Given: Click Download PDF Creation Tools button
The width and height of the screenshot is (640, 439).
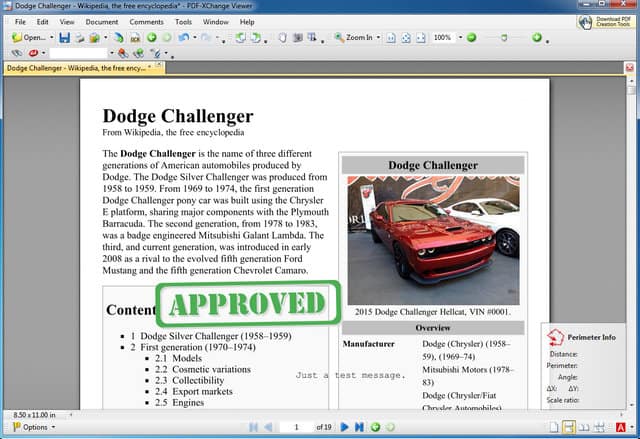Looking at the screenshot, I should pos(605,22).
